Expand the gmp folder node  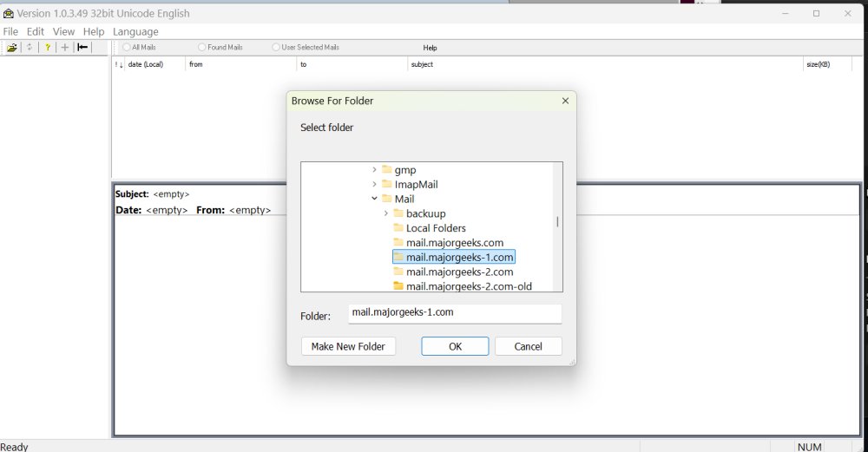(x=375, y=169)
